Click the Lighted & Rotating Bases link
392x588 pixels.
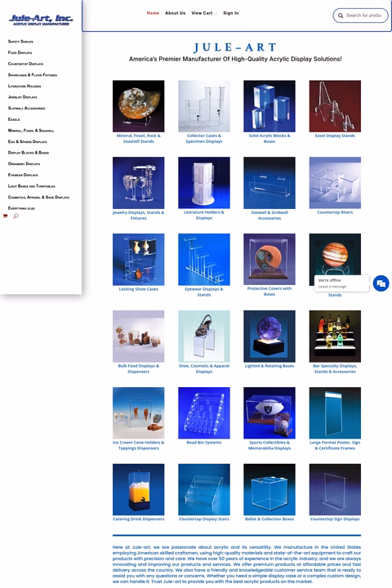(269, 366)
